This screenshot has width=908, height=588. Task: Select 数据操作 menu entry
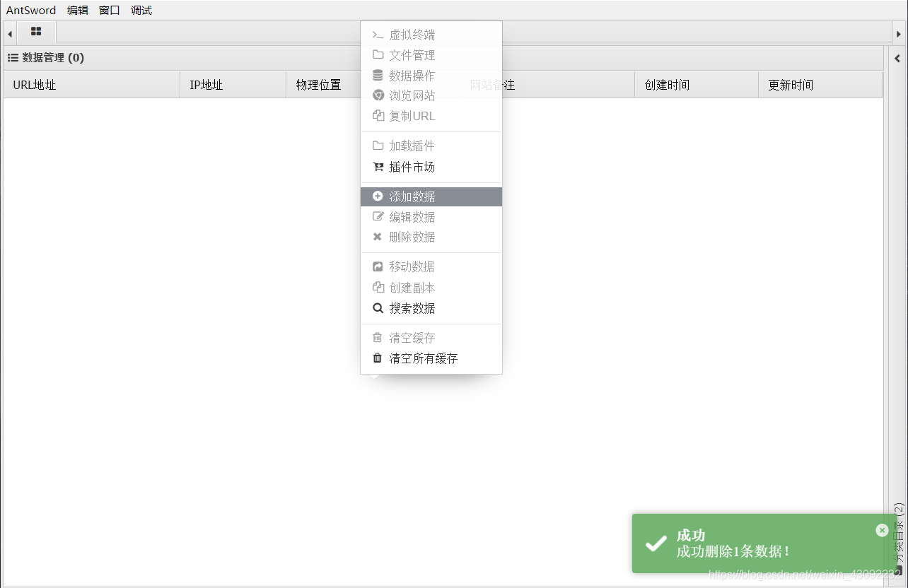(431, 76)
